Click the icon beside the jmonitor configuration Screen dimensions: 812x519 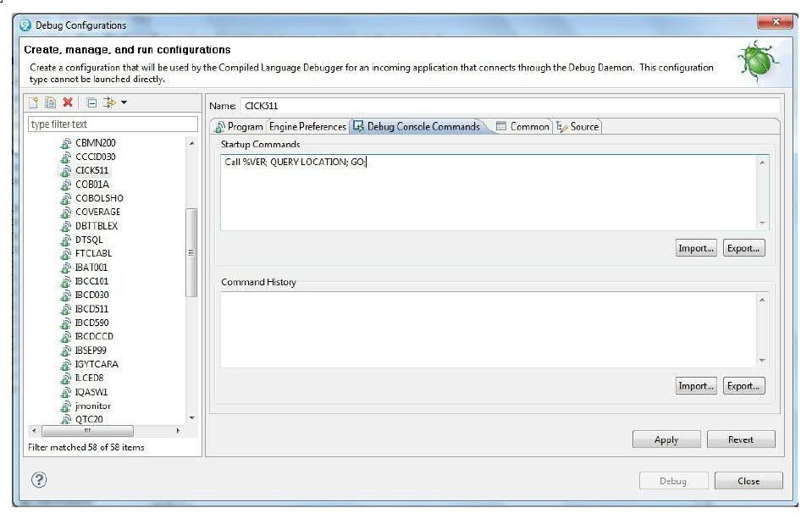point(66,406)
